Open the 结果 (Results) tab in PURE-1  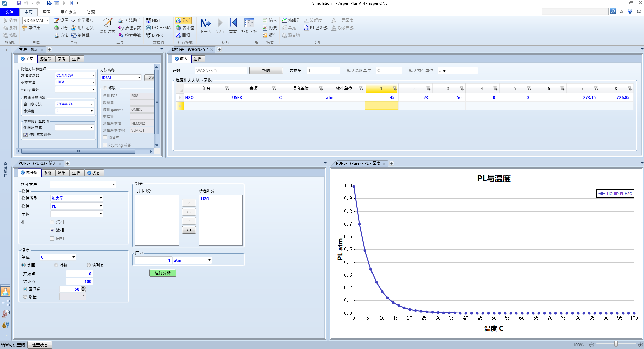62,173
